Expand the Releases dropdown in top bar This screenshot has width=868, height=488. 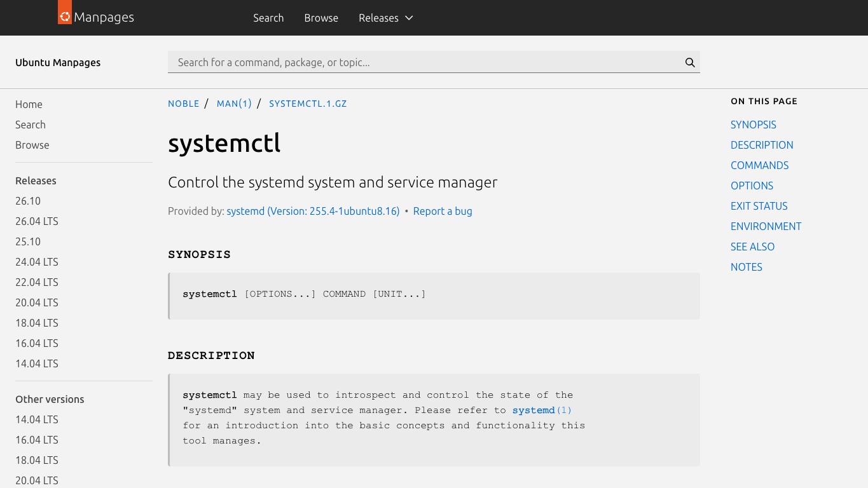coord(386,18)
